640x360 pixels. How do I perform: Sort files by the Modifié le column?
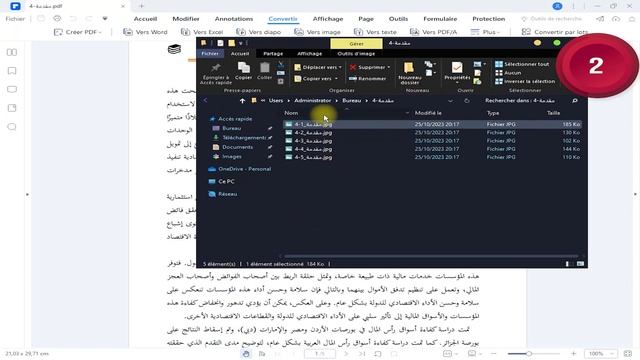click(x=428, y=113)
